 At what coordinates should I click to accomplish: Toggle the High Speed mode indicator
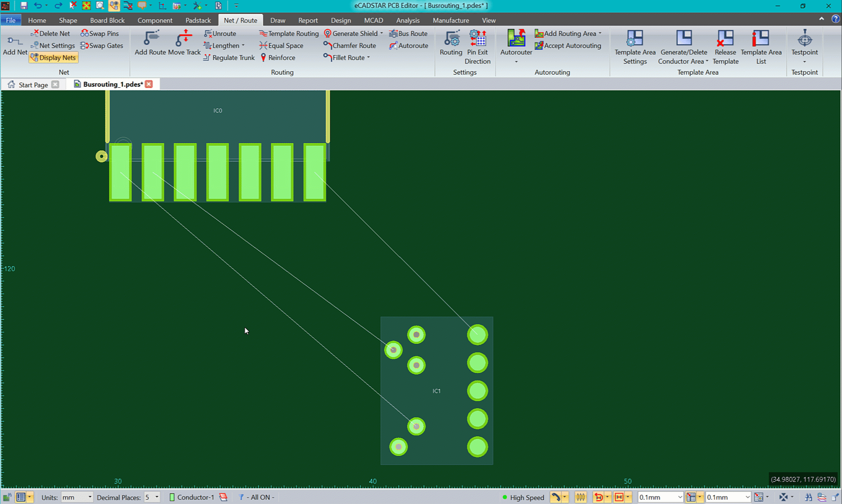click(523, 497)
